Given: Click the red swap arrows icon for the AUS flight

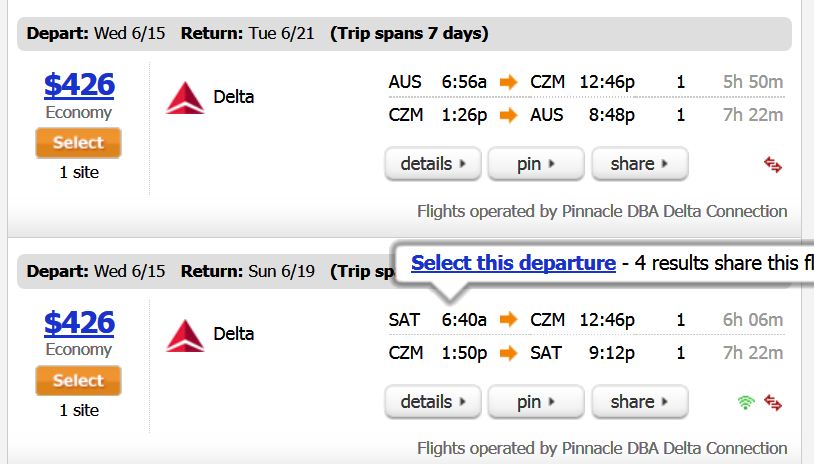Looking at the screenshot, I should [773, 165].
